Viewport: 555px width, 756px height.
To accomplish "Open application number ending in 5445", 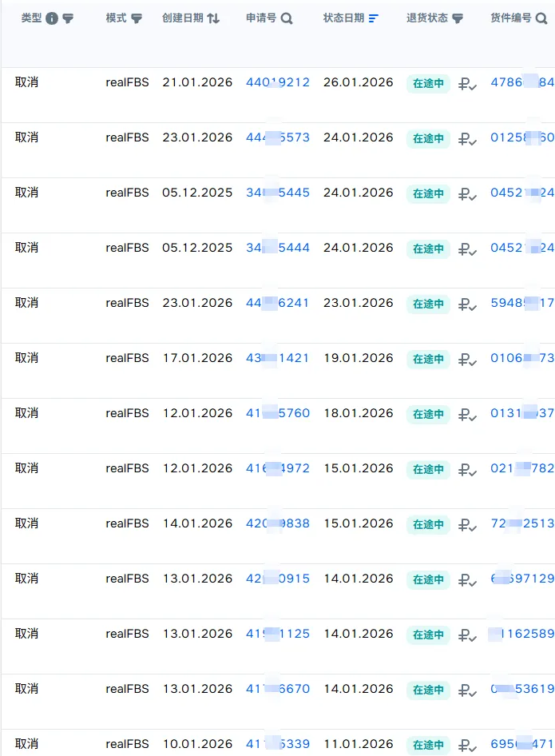I will (x=278, y=193).
